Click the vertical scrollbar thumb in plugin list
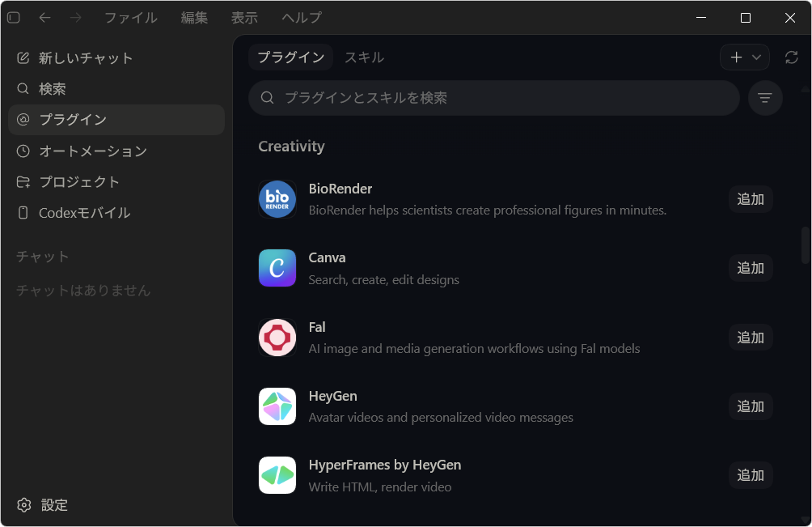812x527 pixels. coord(805,245)
